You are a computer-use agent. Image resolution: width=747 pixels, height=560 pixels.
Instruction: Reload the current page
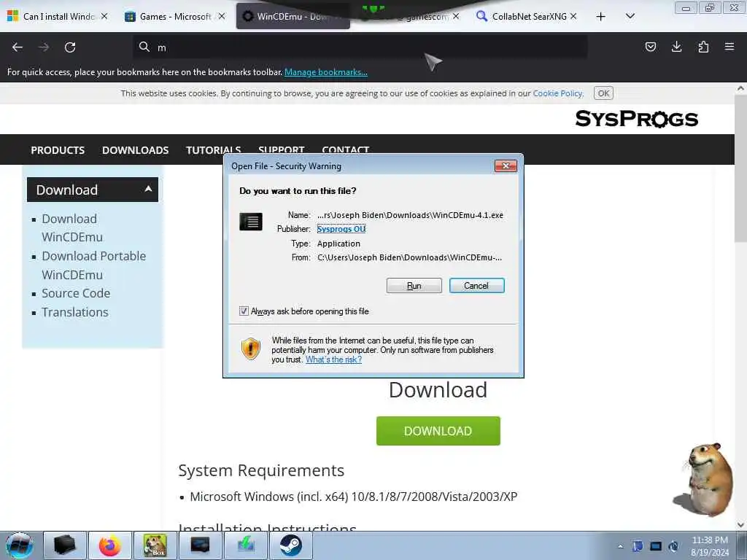[x=70, y=47]
